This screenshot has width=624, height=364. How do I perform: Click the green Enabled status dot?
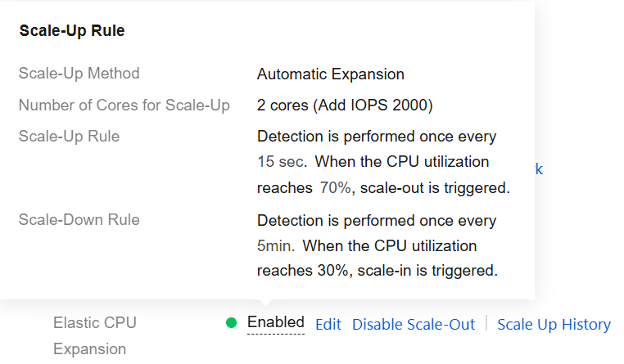(232, 323)
